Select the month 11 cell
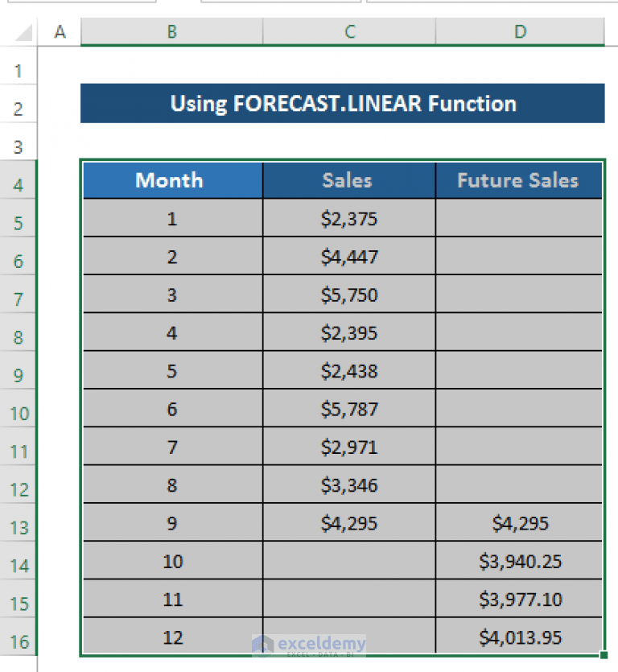The height and width of the screenshot is (672, 618). coord(173,599)
